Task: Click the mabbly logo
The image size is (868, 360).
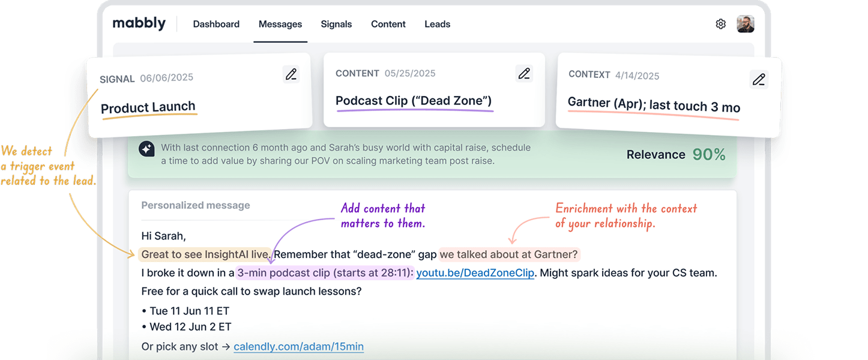Action: 139,24
